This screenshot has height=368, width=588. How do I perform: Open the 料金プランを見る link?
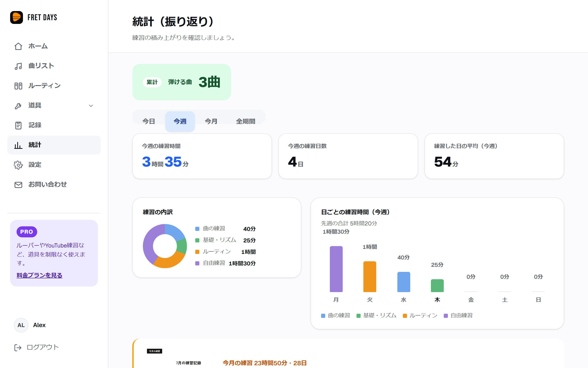tap(39, 275)
